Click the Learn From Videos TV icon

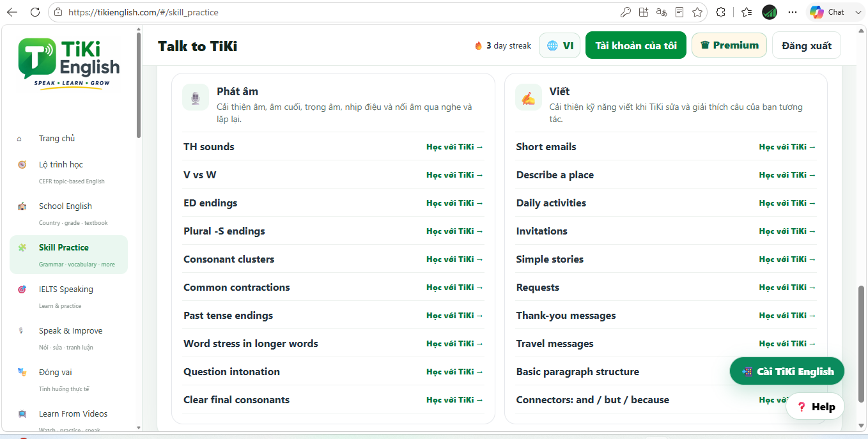point(22,414)
